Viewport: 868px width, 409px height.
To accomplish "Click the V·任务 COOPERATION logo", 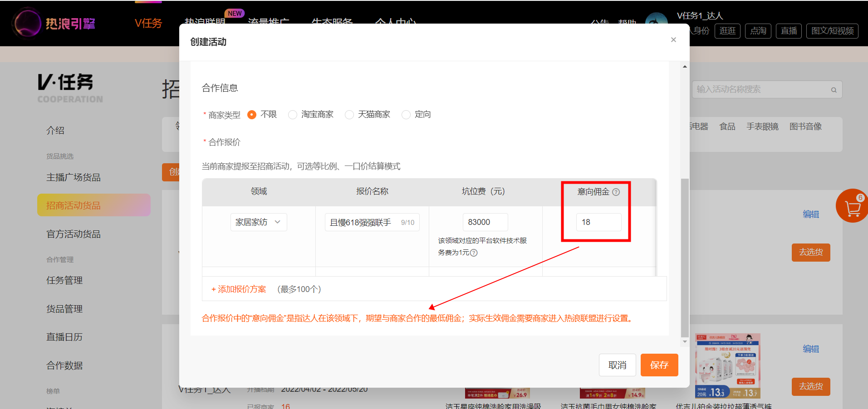I will [70, 88].
